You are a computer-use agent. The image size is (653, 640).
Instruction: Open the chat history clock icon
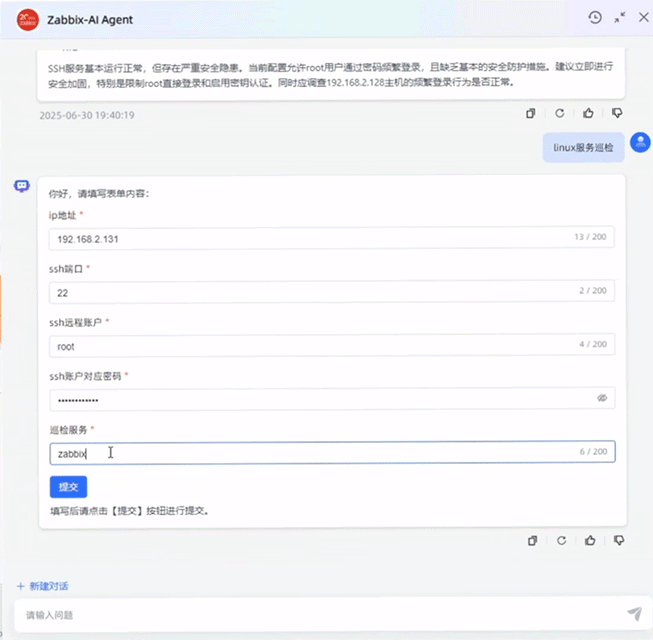point(595,17)
